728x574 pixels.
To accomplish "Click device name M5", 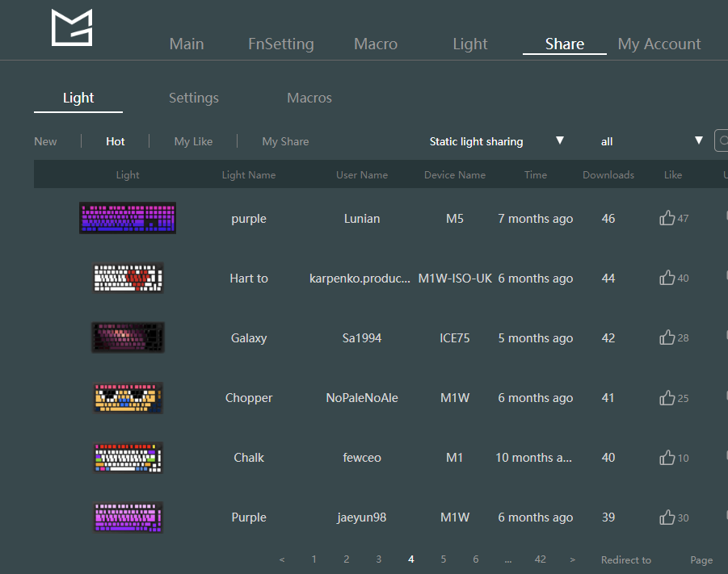I will [455, 219].
